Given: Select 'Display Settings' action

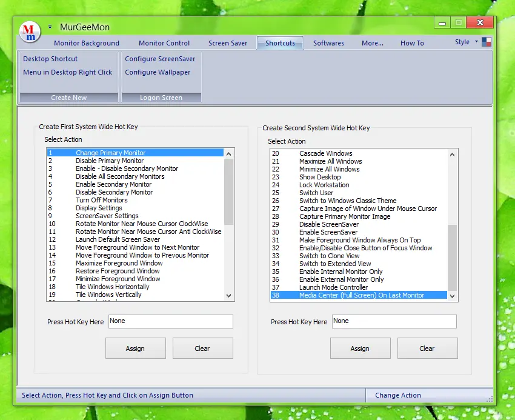Looking at the screenshot, I should pyautogui.click(x=135, y=208).
